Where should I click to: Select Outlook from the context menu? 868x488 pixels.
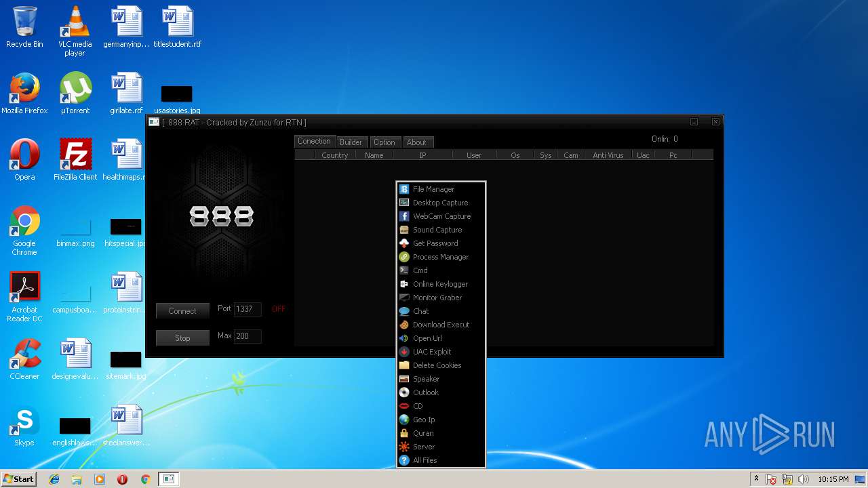(x=441, y=392)
